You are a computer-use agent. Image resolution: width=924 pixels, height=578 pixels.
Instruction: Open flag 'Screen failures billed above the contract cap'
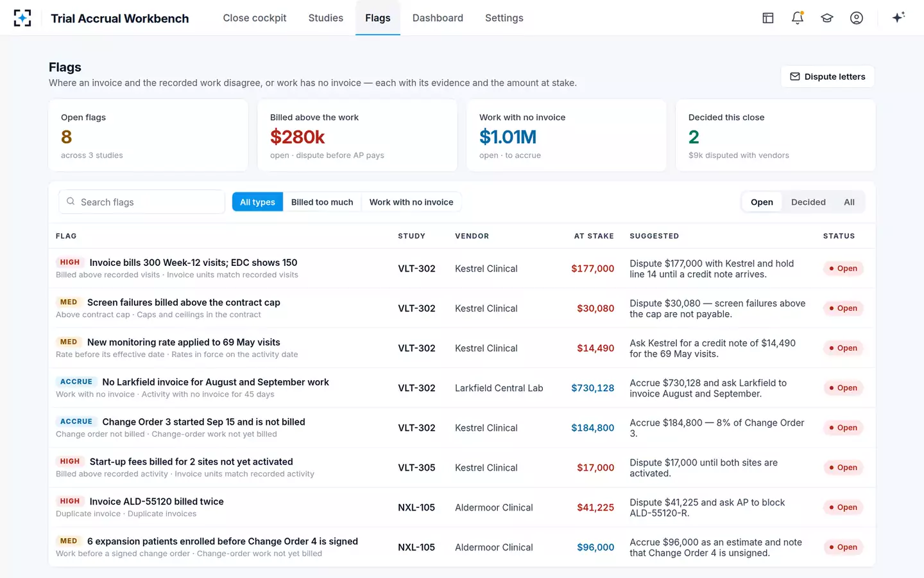click(462, 308)
